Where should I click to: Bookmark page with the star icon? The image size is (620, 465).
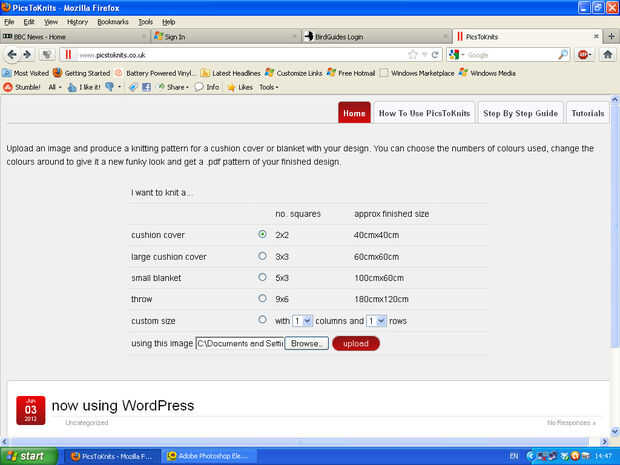[x=413, y=55]
